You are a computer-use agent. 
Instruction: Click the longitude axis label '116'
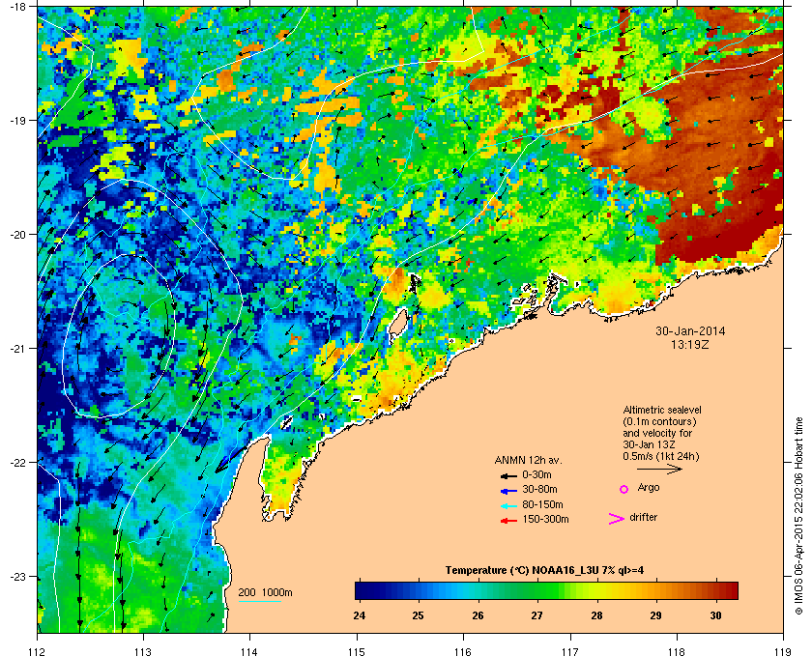(463, 652)
